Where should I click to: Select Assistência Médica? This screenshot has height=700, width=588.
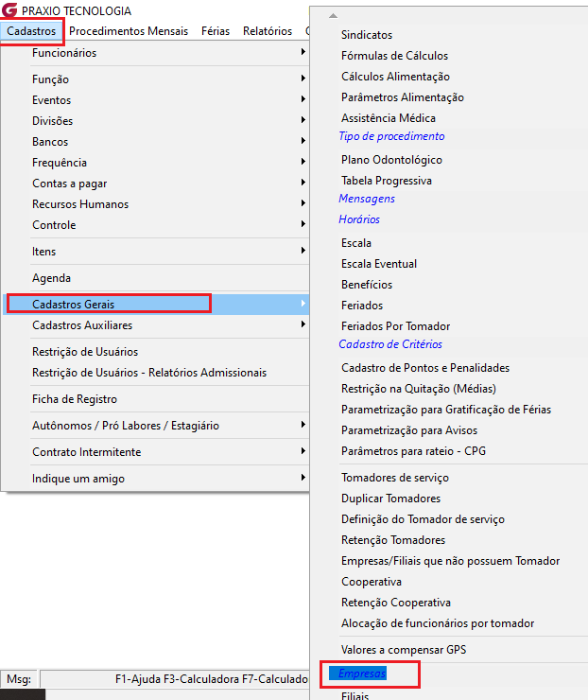click(389, 118)
